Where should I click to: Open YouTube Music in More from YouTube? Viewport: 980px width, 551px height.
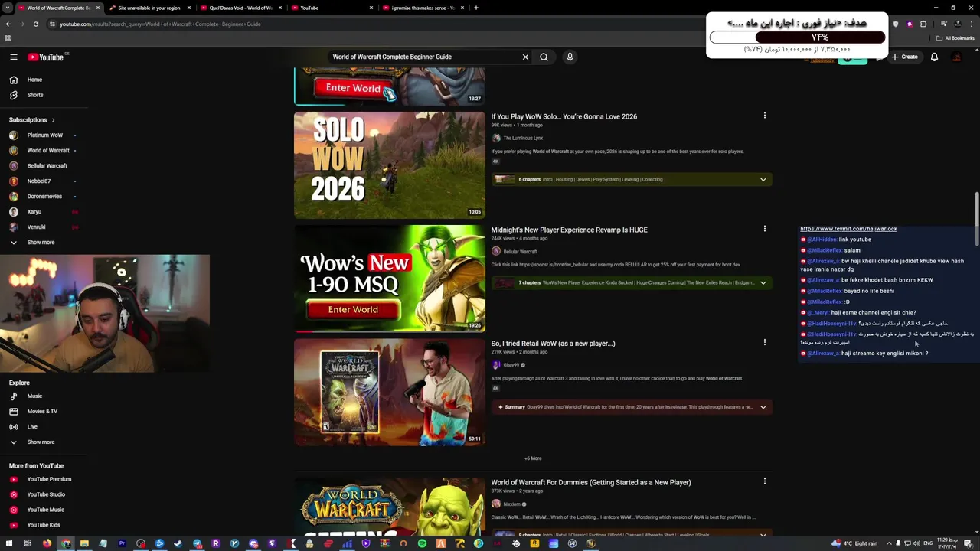(46, 510)
